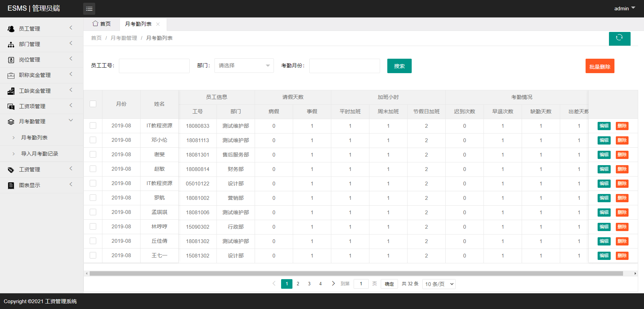Close the 月考勤列表 tab with X icon

point(158,24)
